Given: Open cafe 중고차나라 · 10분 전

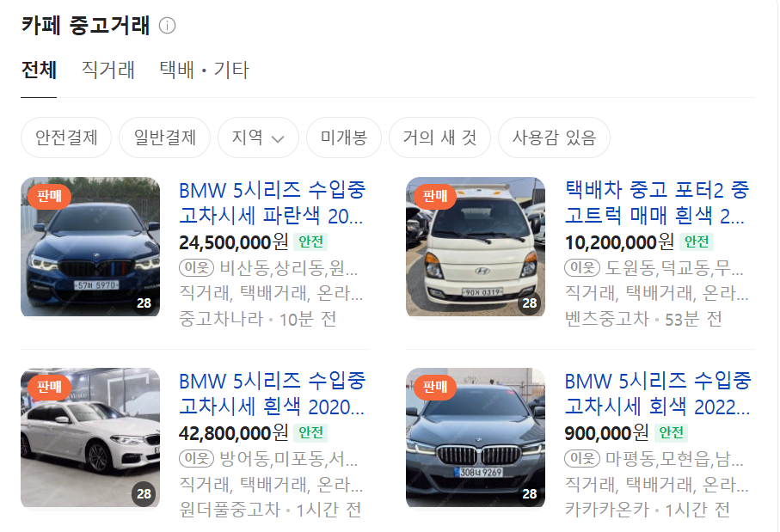Looking at the screenshot, I should [x=258, y=319].
